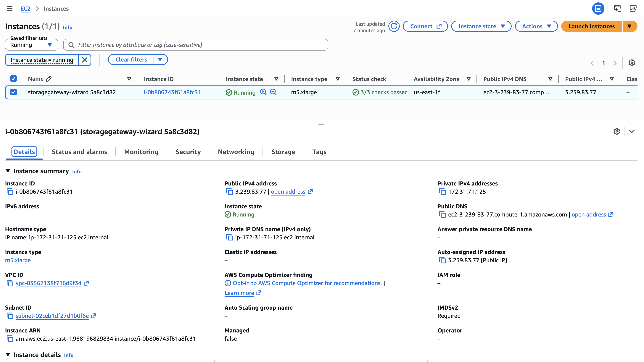This screenshot has width=644, height=362.
Task: Open the screen-with-chat icon in top bar
Action: (617, 9)
